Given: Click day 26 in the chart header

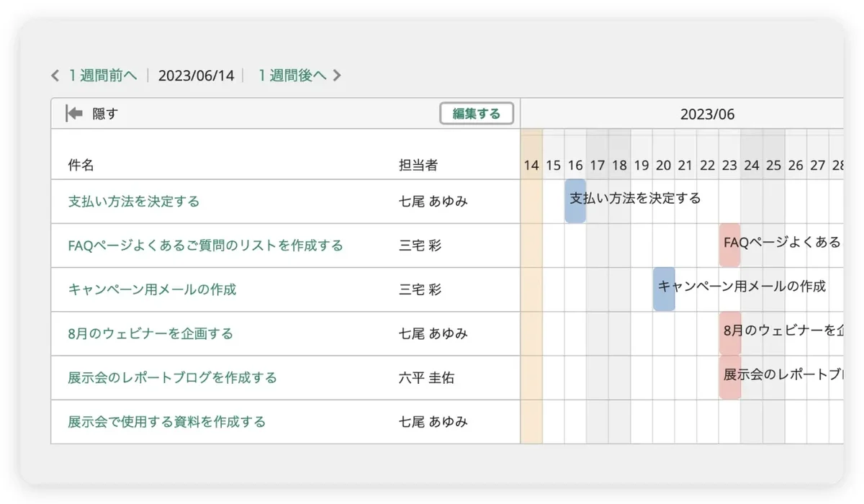Looking at the screenshot, I should (x=796, y=166).
